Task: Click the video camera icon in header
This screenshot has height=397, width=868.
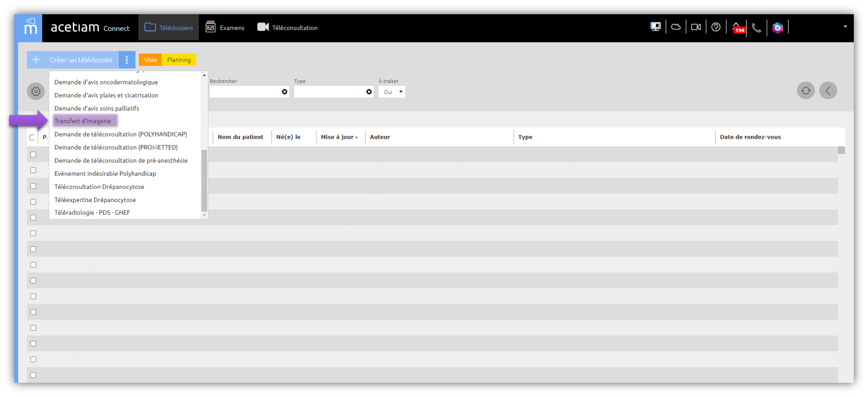Action: pyautogui.click(x=696, y=27)
